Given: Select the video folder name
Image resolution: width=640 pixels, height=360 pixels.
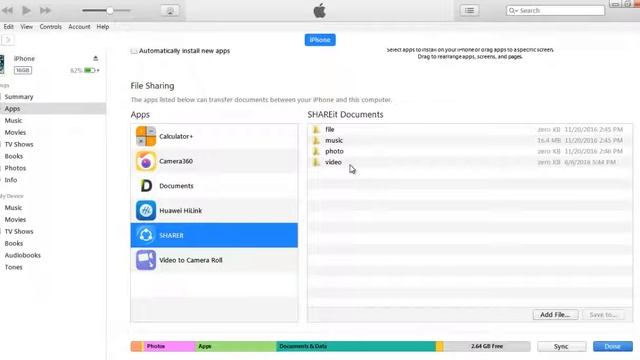Looking at the screenshot, I should (x=333, y=162).
